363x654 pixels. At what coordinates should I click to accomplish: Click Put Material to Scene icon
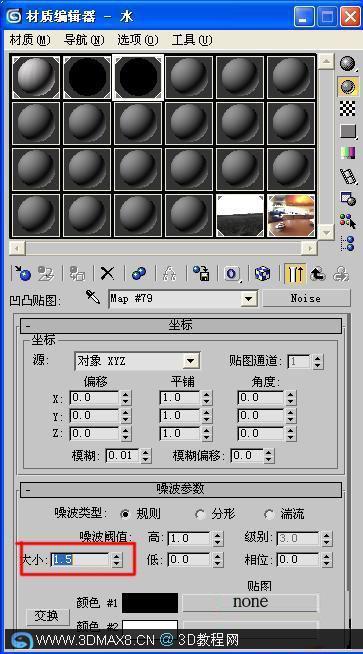46,273
